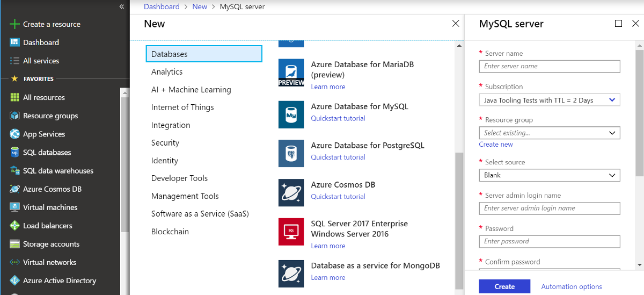Open Virtual machines from the sidebar

[50, 207]
